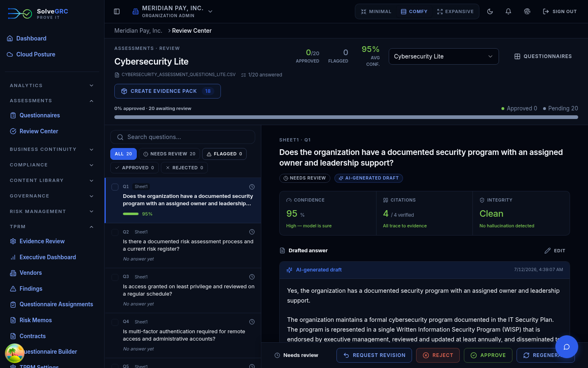
Task: Click the approval progress bar
Action: click(346, 117)
